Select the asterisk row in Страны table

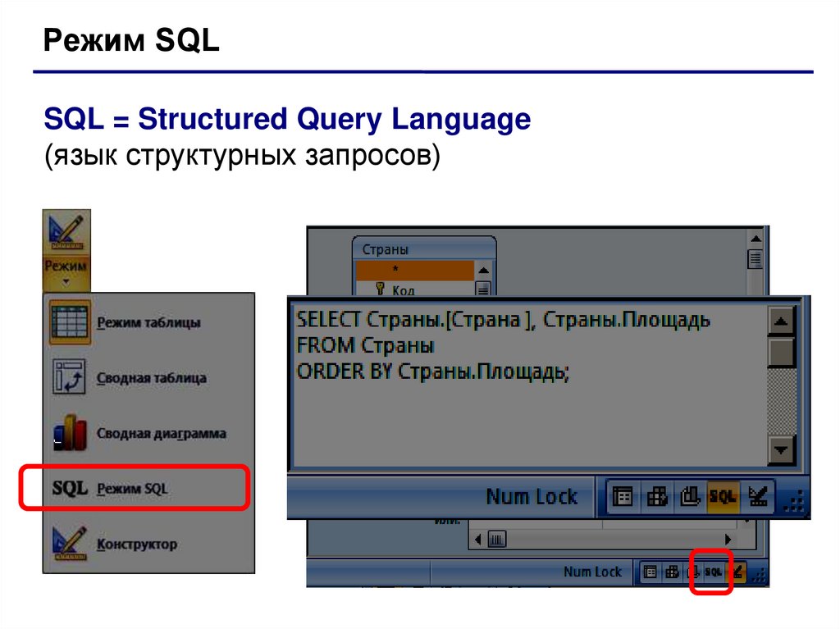[x=414, y=270]
